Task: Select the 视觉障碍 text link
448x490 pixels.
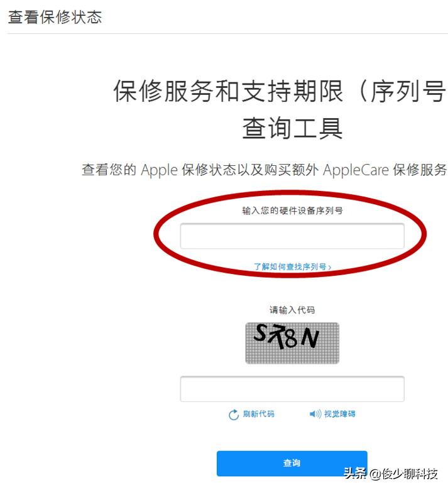Action: [x=339, y=414]
